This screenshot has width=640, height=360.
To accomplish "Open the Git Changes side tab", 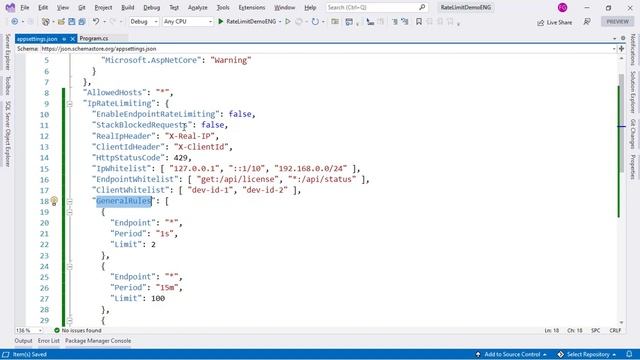I will [x=633, y=133].
